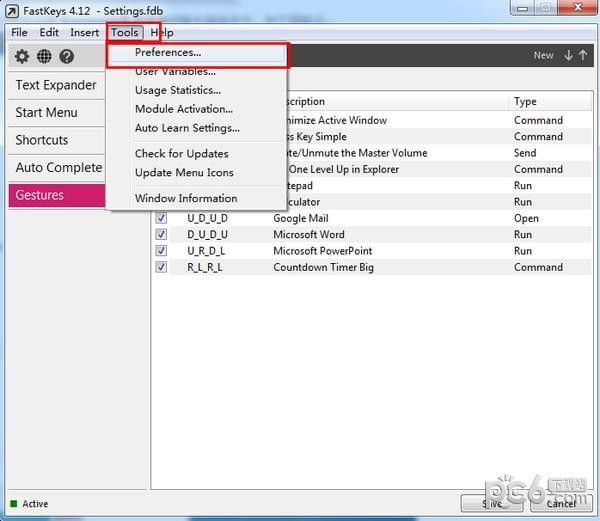Viewport: 600px width, 521px height.
Task: Disable the Countdown Timer Big checkbox
Action: pos(161,267)
